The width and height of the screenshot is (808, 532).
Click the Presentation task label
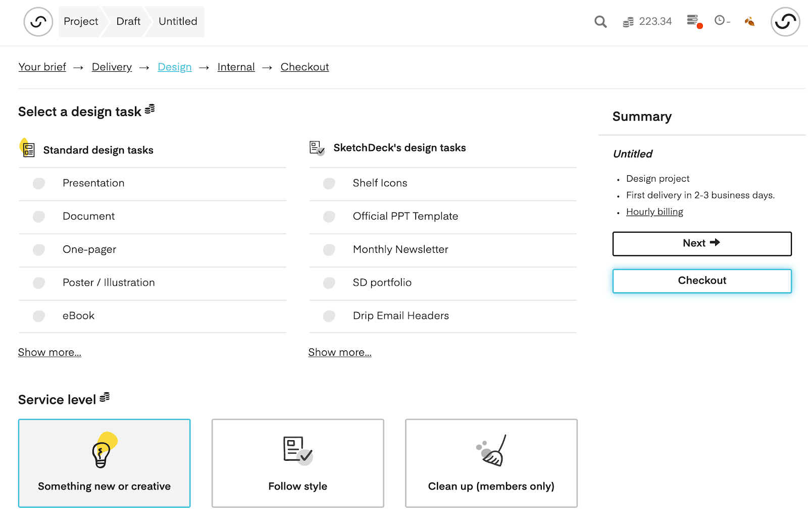(x=93, y=183)
